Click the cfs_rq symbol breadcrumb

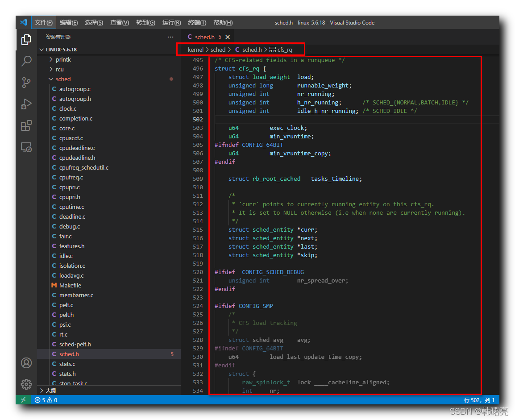(281, 50)
